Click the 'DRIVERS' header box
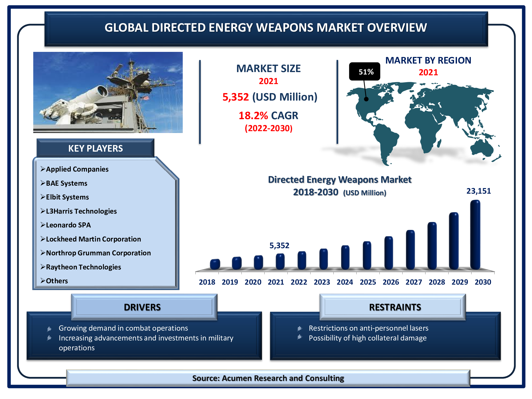This screenshot has width=532, height=399. click(144, 307)
